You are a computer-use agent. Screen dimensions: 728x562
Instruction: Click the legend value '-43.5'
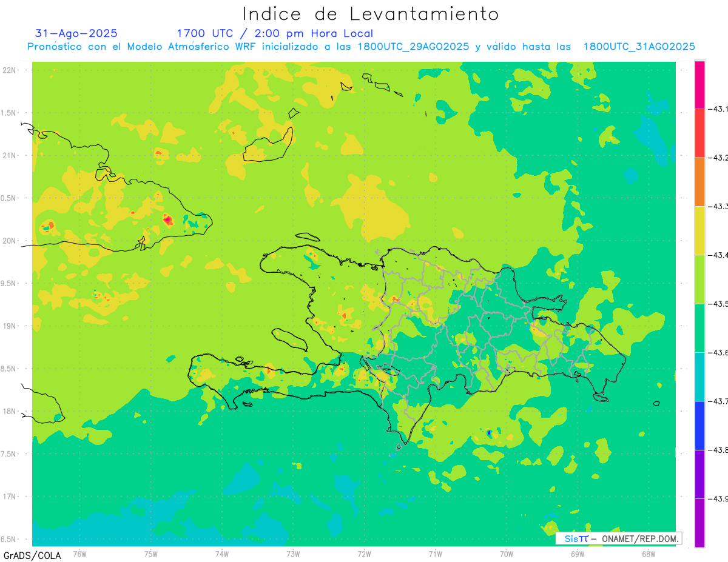tap(718, 304)
